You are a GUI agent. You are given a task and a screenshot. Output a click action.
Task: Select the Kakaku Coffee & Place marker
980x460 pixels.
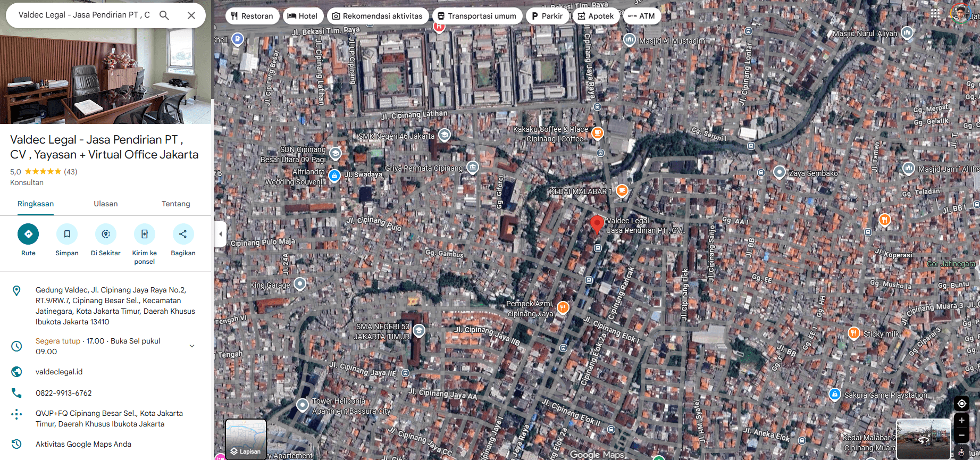tap(598, 132)
